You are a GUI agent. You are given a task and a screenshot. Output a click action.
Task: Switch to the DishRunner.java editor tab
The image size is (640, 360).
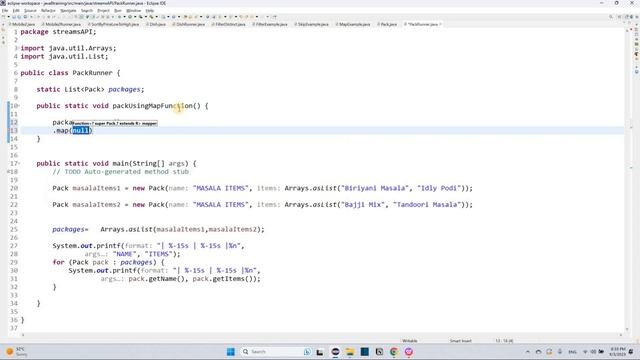click(x=189, y=24)
